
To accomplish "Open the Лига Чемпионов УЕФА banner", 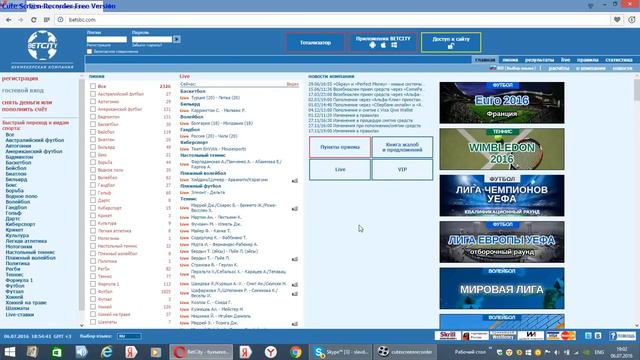I will [x=502, y=196].
